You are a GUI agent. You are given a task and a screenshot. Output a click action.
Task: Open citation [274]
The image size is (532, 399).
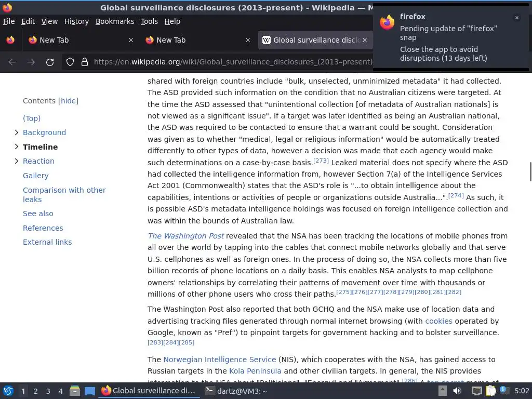pyautogui.click(x=456, y=195)
